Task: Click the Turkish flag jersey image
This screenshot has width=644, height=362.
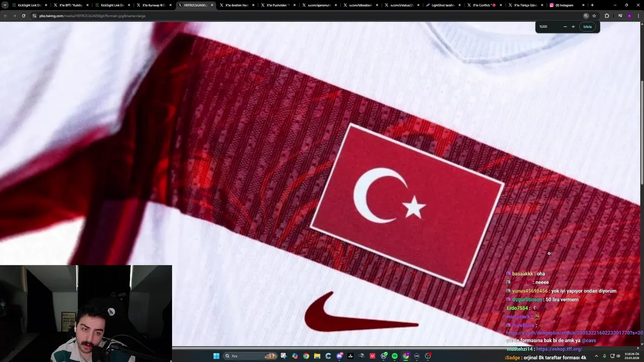Action: click(407, 204)
